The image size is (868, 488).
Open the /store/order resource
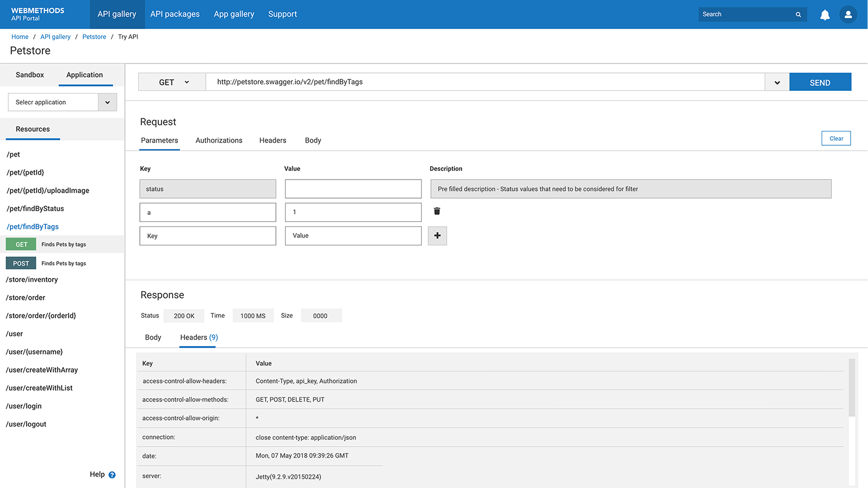26,298
